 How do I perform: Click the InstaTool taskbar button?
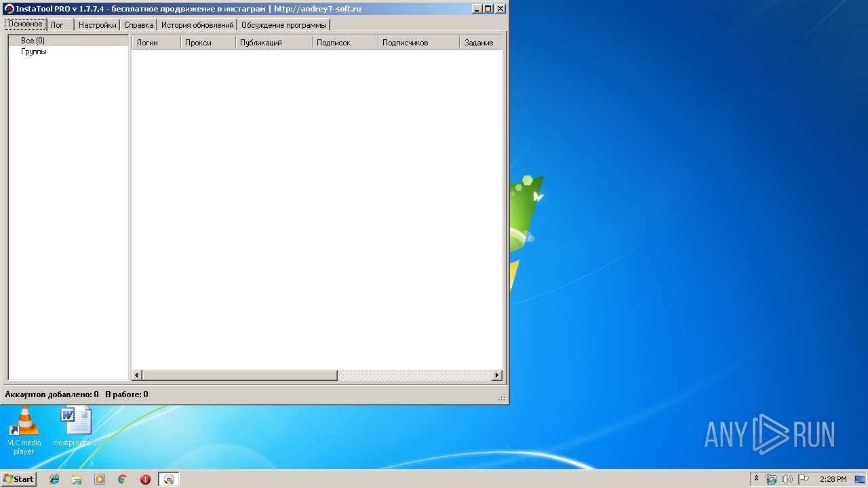coord(169,479)
